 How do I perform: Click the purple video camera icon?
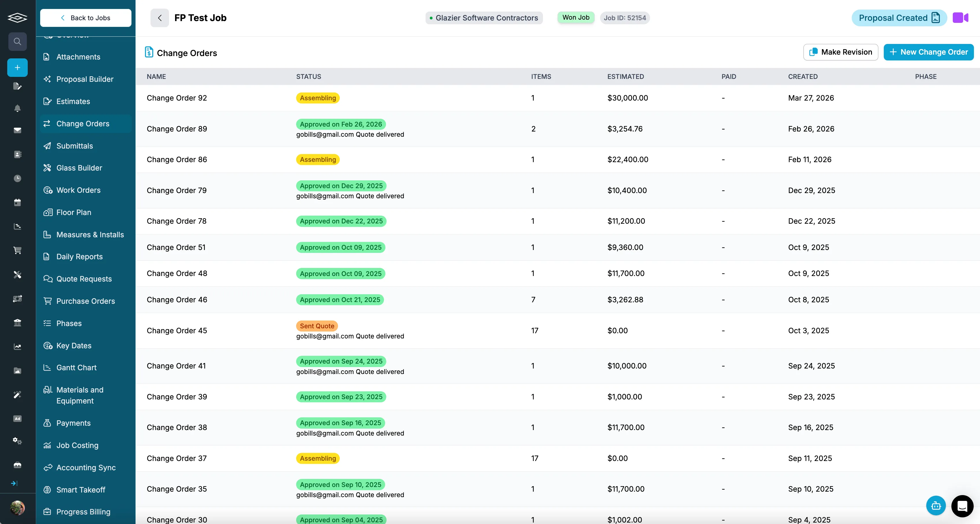[960, 18]
